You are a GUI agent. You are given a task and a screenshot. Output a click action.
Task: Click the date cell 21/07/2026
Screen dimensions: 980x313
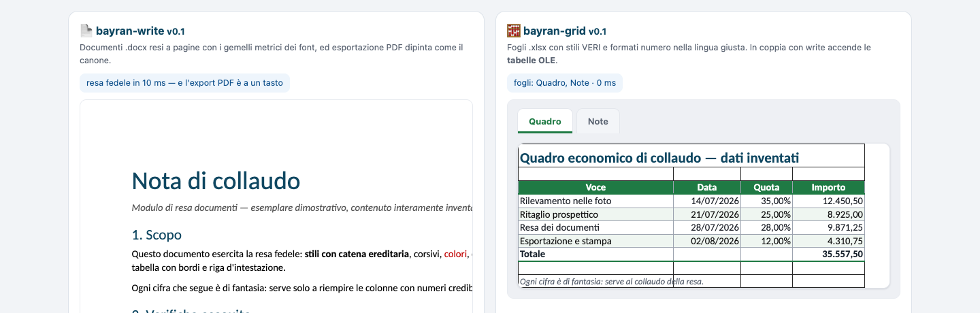point(707,214)
